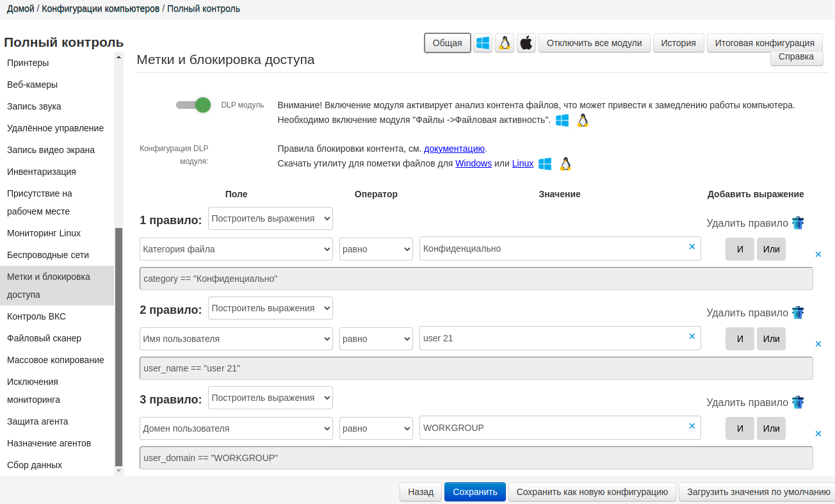Click the sidebar vertical scrollbar thumb
The image size is (835, 504).
[x=118, y=346]
